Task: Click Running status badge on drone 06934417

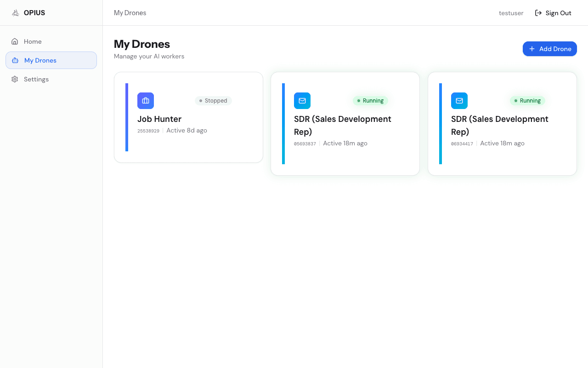Action: pos(527,101)
